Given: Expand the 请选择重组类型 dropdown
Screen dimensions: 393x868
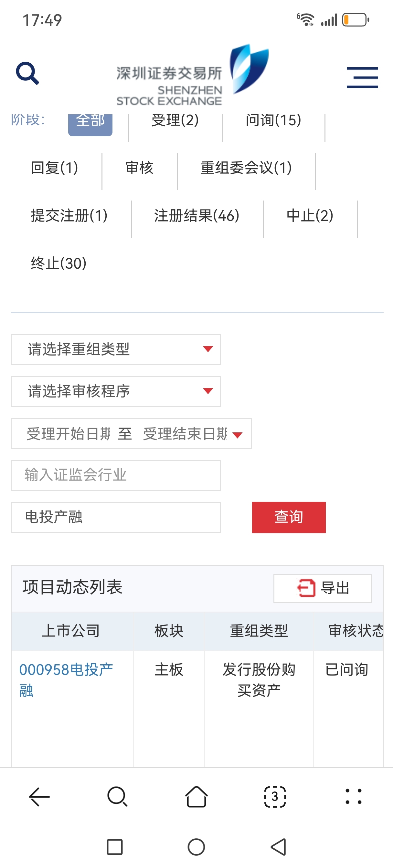Looking at the screenshot, I should [x=116, y=349].
